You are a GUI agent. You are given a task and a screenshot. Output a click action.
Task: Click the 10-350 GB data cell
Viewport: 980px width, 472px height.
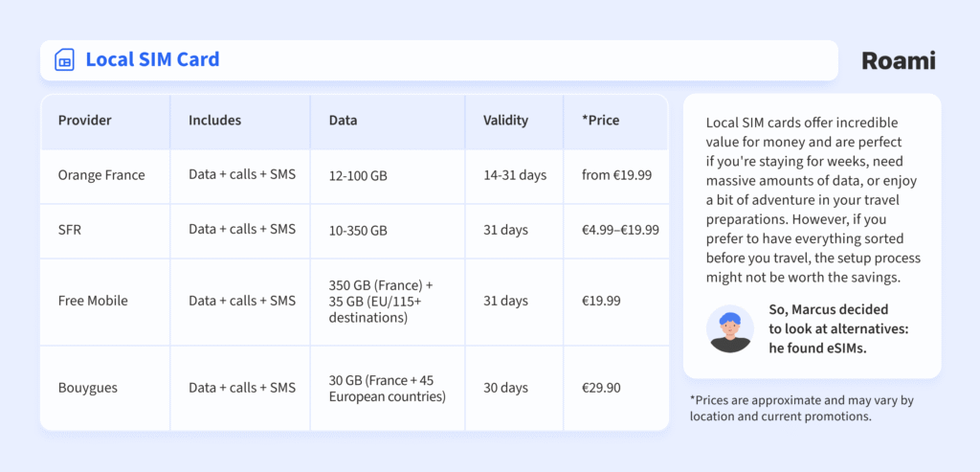[358, 231]
